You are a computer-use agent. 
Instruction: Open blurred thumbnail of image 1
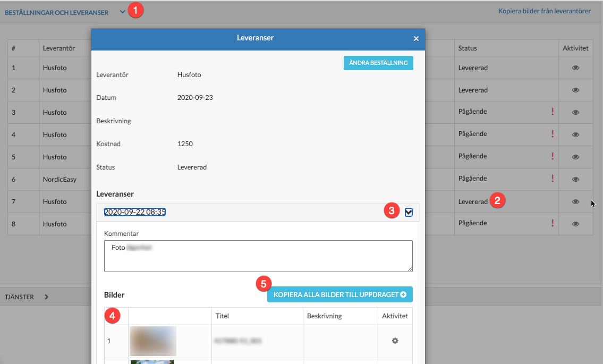[x=153, y=341]
